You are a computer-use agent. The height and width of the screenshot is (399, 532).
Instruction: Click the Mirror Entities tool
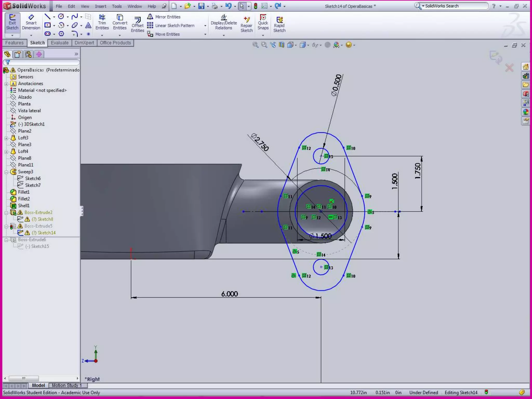(x=164, y=17)
